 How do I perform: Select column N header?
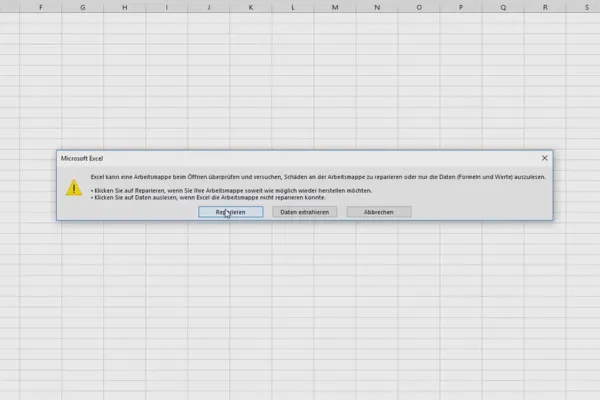(377, 7)
